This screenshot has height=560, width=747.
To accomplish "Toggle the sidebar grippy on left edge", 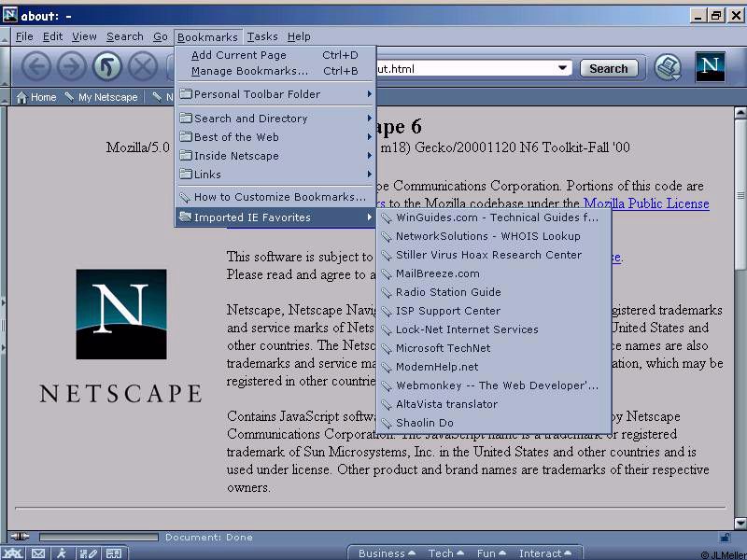I will (x=4, y=325).
